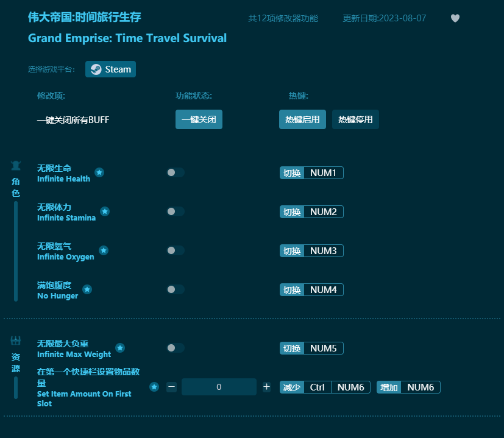Click the star beside Set Item Amount
This screenshot has width=504, height=438.
pyautogui.click(x=154, y=386)
